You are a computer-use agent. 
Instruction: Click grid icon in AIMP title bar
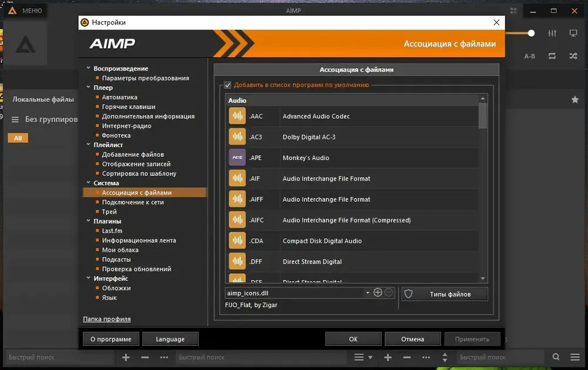click(513, 11)
